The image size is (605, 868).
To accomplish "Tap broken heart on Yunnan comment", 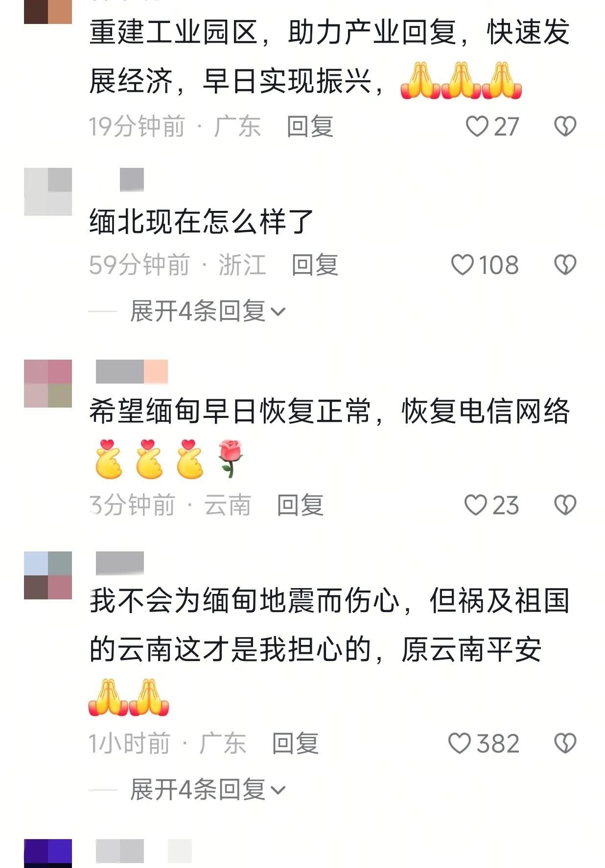I will (565, 505).
